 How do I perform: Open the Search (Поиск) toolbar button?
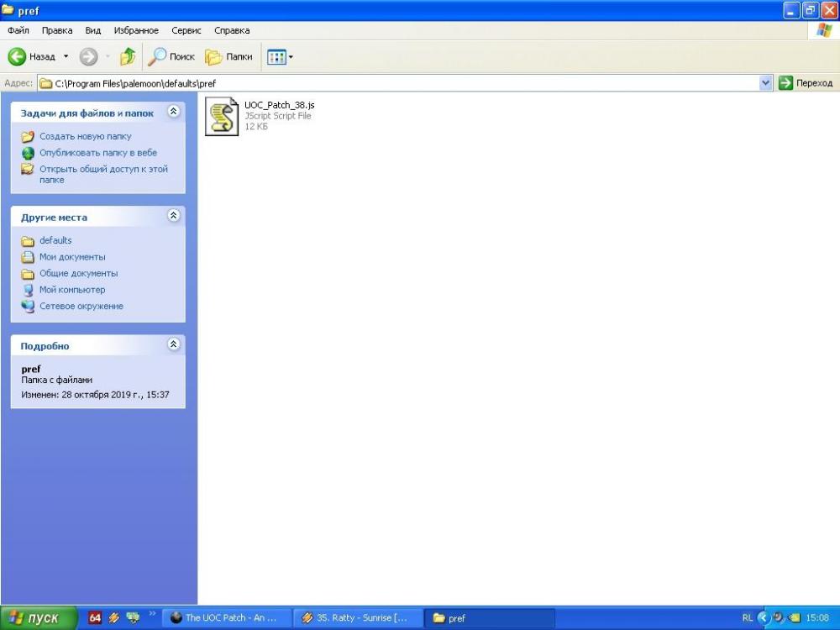pyautogui.click(x=171, y=56)
